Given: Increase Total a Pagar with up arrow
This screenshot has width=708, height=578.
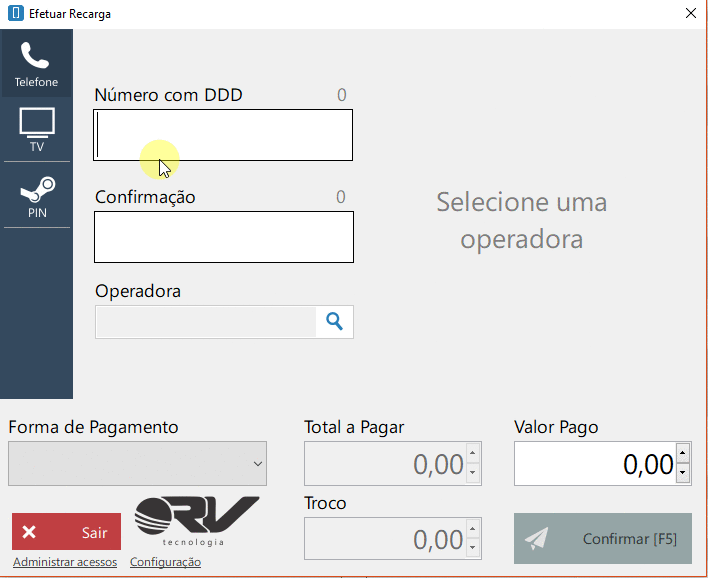Looking at the screenshot, I should [x=474, y=454].
